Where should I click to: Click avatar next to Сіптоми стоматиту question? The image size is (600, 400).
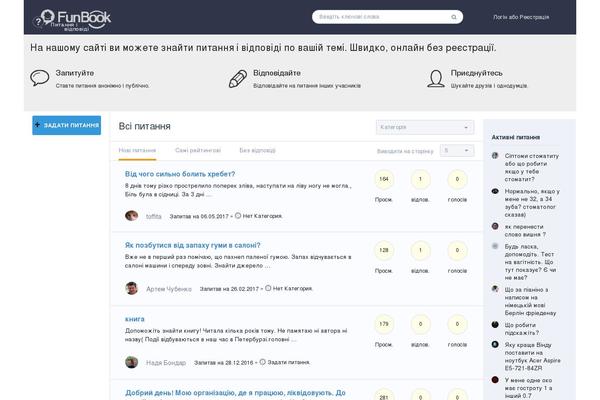495,156
